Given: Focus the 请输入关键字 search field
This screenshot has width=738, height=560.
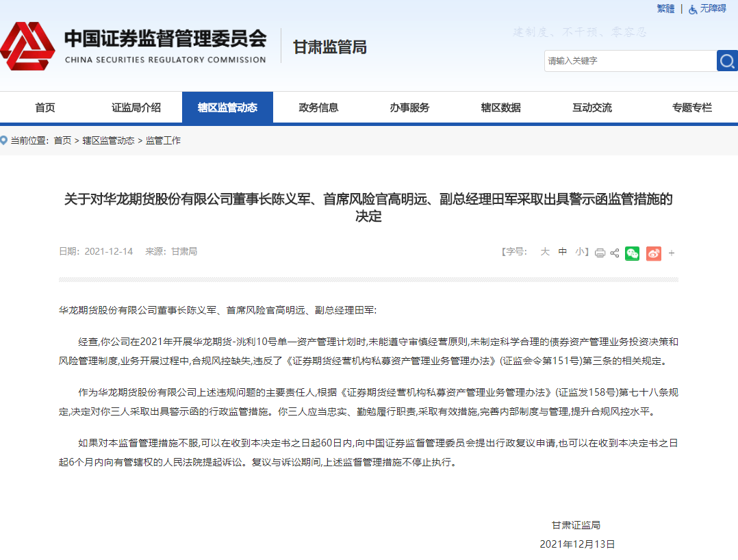Looking at the screenshot, I should [x=631, y=61].
